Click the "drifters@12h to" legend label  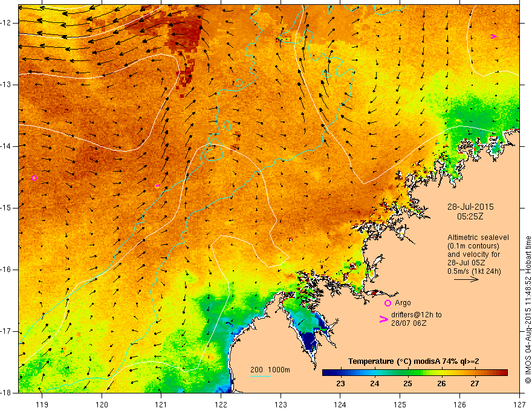click(x=417, y=315)
